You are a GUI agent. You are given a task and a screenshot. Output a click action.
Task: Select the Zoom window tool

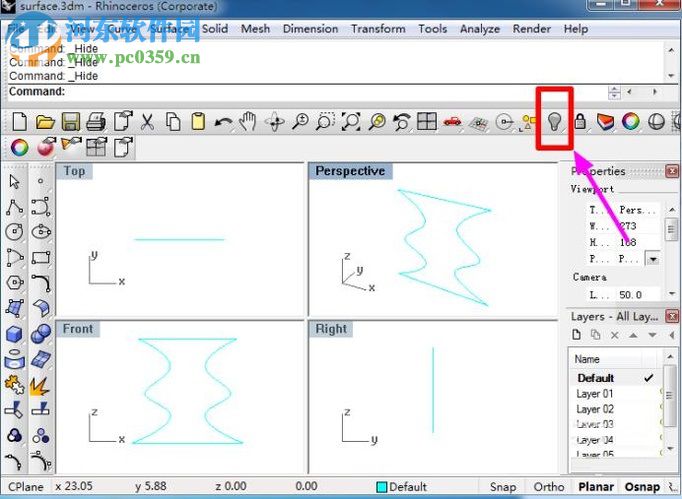[325, 122]
